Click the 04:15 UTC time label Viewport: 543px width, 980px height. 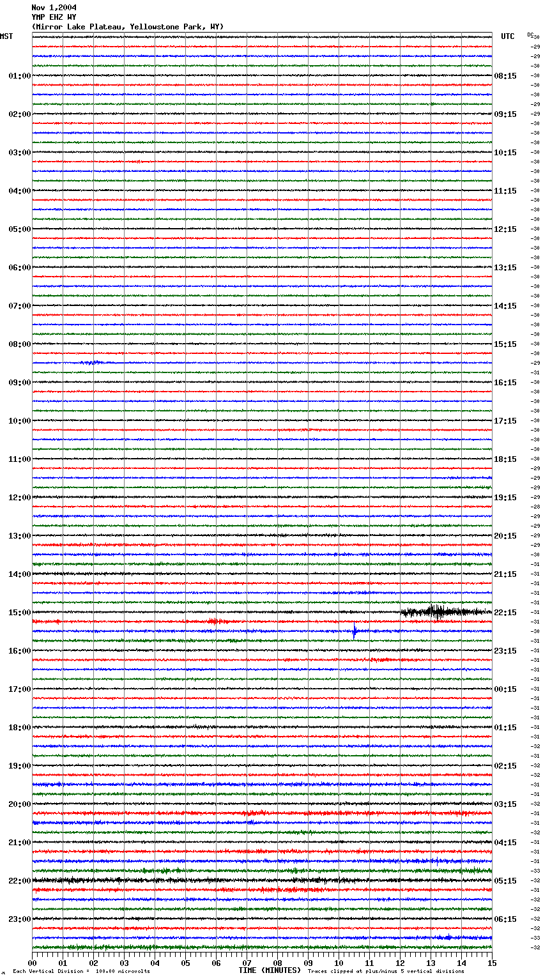click(x=505, y=843)
